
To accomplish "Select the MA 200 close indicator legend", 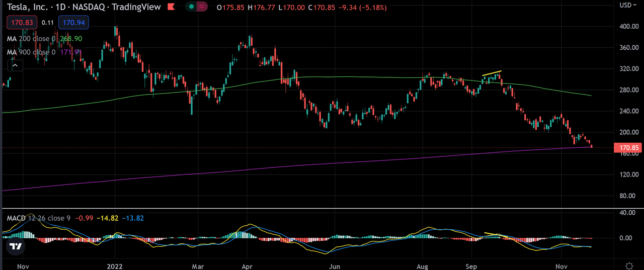I will tap(31, 39).
